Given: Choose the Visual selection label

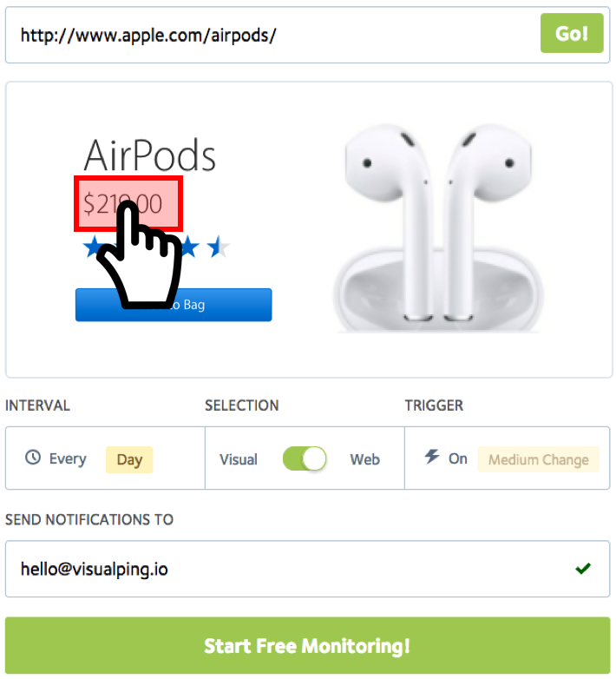Looking at the screenshot, I should tap(239, 459).
